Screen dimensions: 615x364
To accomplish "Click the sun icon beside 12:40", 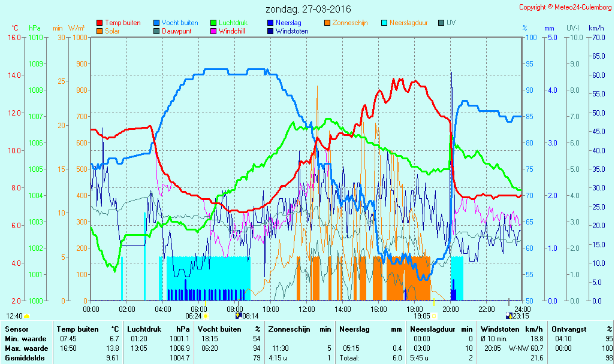I will 26,316.
